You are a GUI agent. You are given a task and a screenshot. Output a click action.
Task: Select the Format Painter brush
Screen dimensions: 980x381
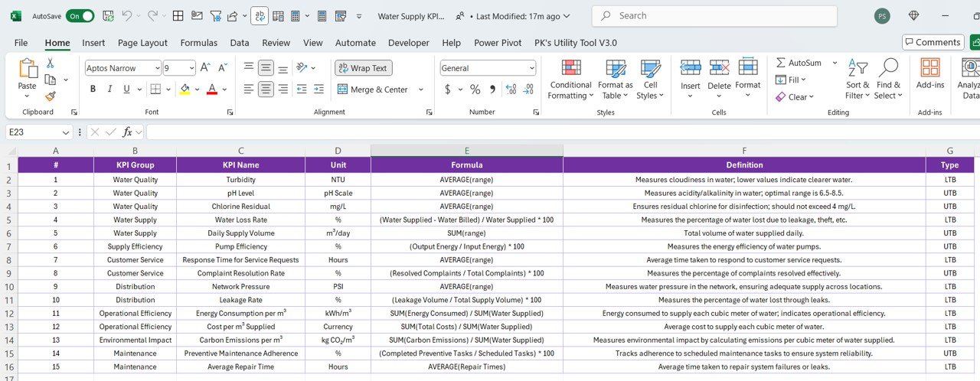point(51,96)
